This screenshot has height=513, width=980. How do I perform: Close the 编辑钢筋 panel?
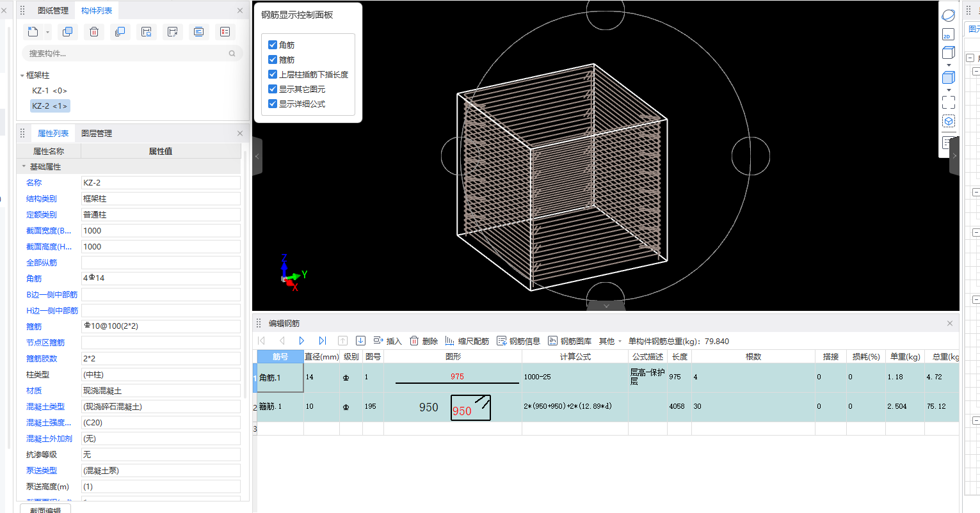[x=950, y=324]
